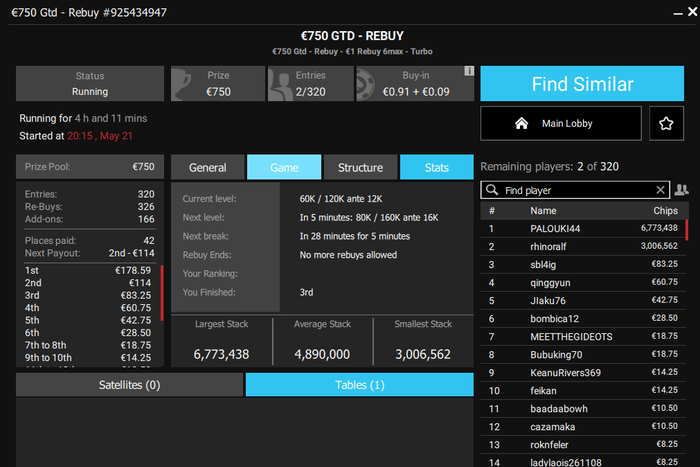
Task: Switch to the Game tab
Action: 284,167
